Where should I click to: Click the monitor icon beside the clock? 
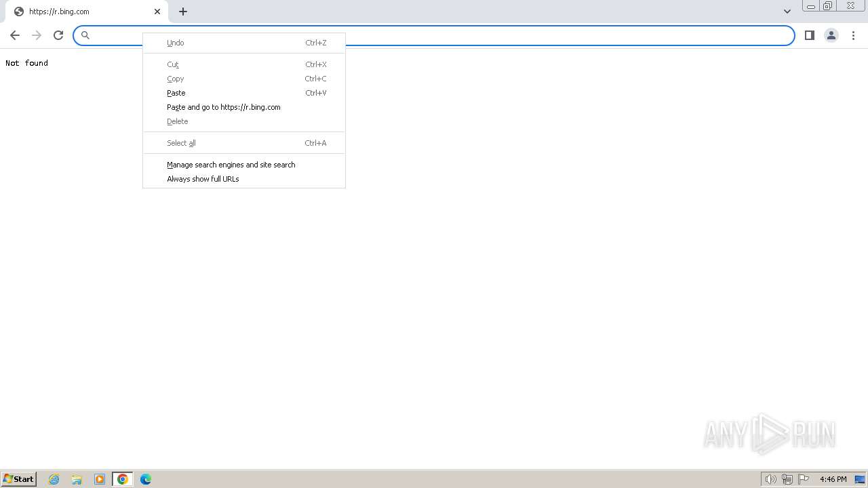[860, 479]
